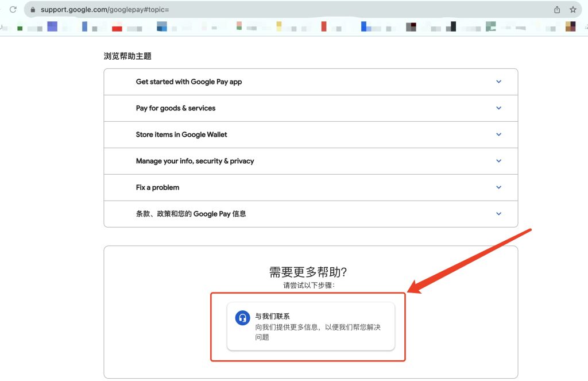
Task: Expand Store items in Google Wallet chevron
Action: click(x=498, y=134)
